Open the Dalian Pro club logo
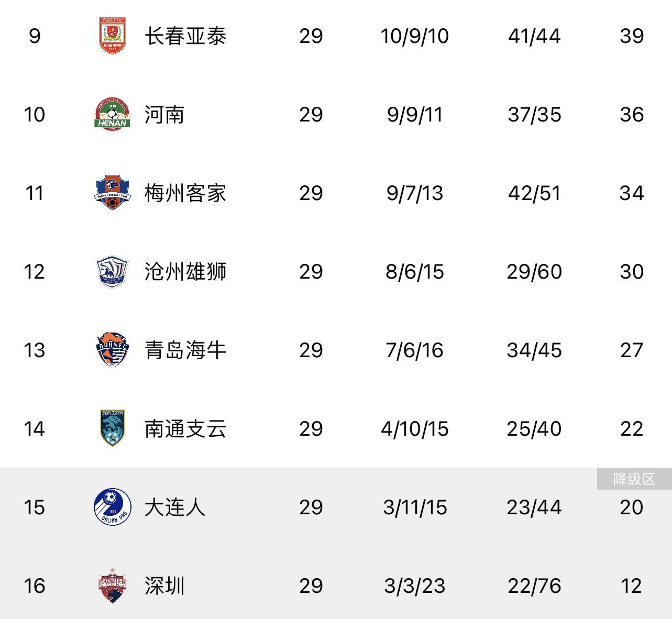The width and height of the screenshot is (672, 619). coord(112,507)
